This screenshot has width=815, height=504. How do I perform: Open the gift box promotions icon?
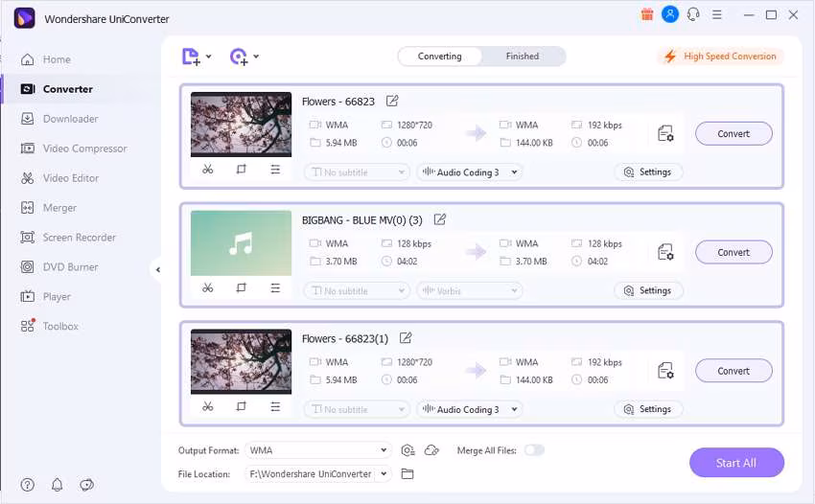click(647, 14)
